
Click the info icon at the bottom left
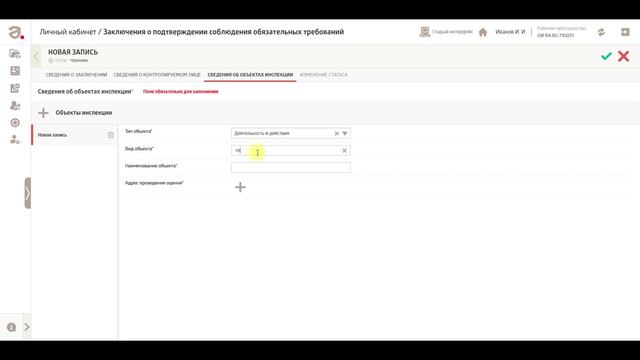[11, 327]
